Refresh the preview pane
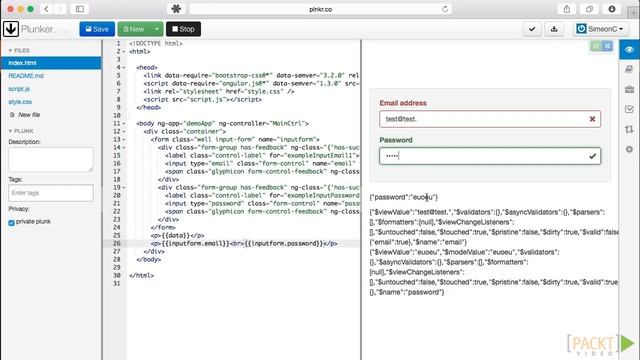Screen dimensions: 640x360 pos(596,46)
